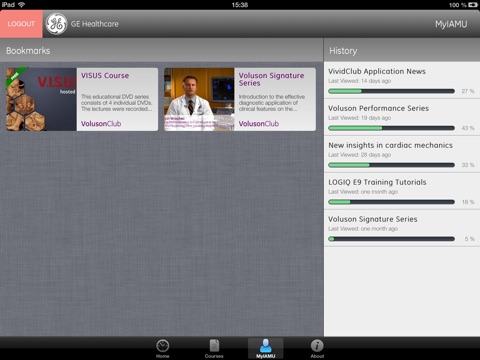Open the Courses document icon
Viewport: 480px width, 360px height.
click(214, 346)
